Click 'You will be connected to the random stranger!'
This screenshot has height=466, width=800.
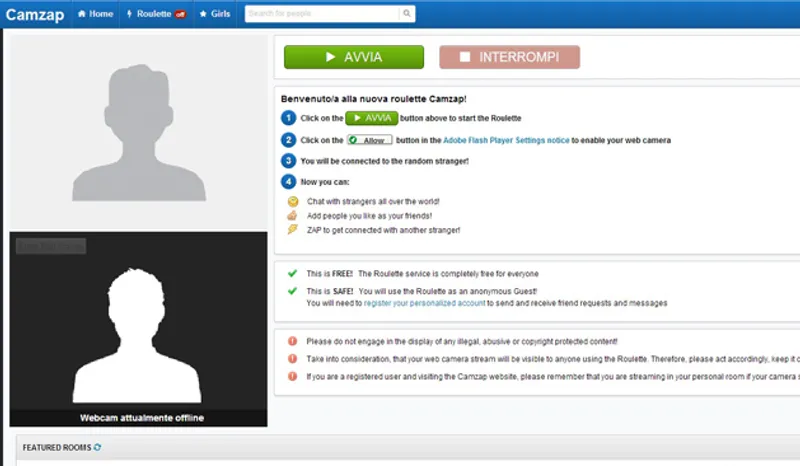point(385,161)
